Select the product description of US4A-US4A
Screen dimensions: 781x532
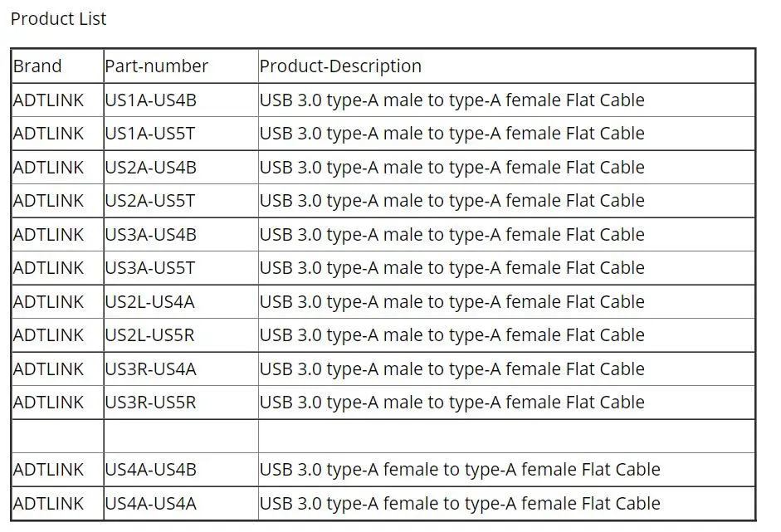[x=460, y=504]
